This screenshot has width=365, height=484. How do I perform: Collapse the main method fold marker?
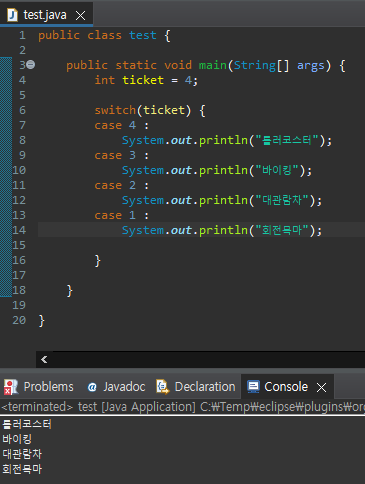click(31, 64)
